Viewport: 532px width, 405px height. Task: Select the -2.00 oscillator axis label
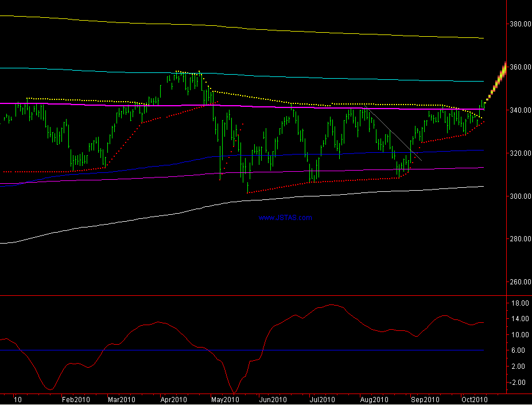click(518, 383)
